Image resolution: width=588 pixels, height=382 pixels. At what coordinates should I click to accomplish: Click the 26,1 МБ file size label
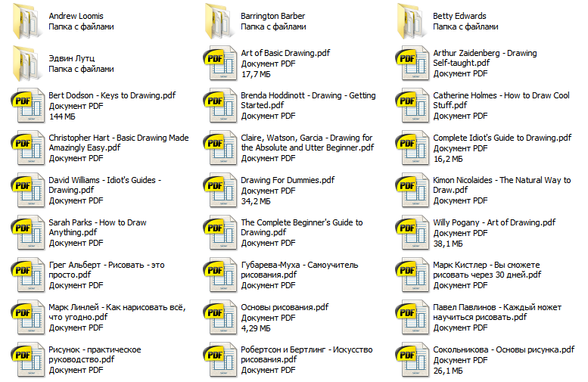pyautogui.click(x=448, y=371)
